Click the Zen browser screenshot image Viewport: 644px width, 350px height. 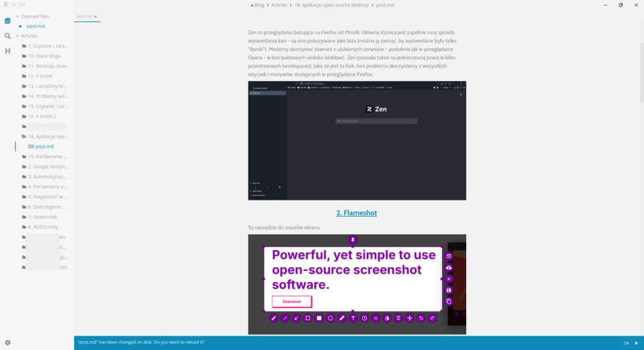coord(357,141)
